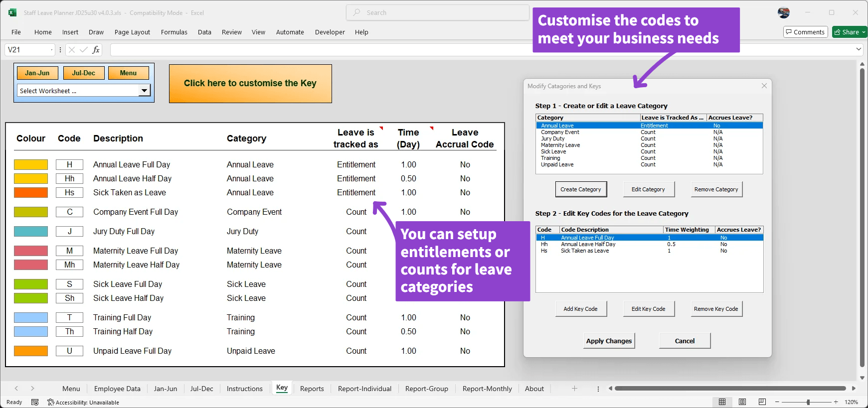Click Edit Key Code button
Viewport: 868px width, 408px height.
coord(648,309)
